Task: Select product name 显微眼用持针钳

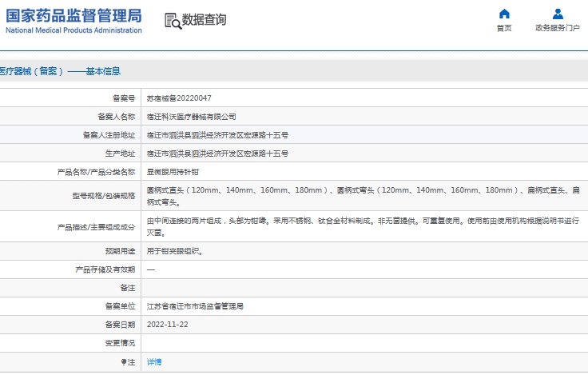Action: pos(173,172)
